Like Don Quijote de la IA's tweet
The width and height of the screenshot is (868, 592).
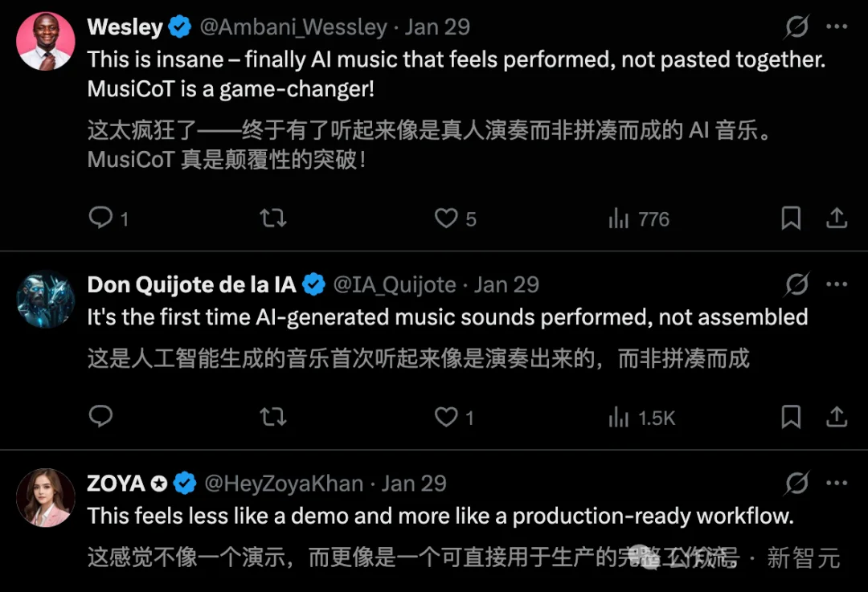446,416
